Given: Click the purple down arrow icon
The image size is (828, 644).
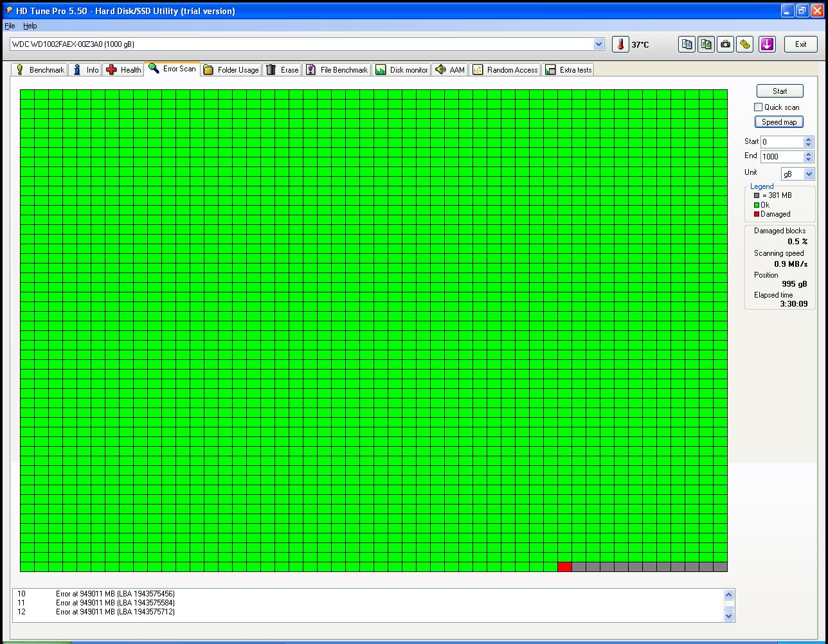Looking at the screenshot, I should (x=767, y=44).
